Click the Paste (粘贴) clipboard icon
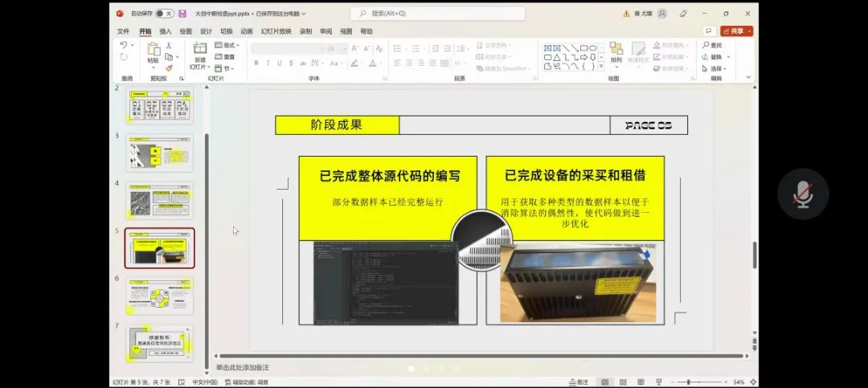Screen dimensions: 868x388 click(x=153, y=50)
